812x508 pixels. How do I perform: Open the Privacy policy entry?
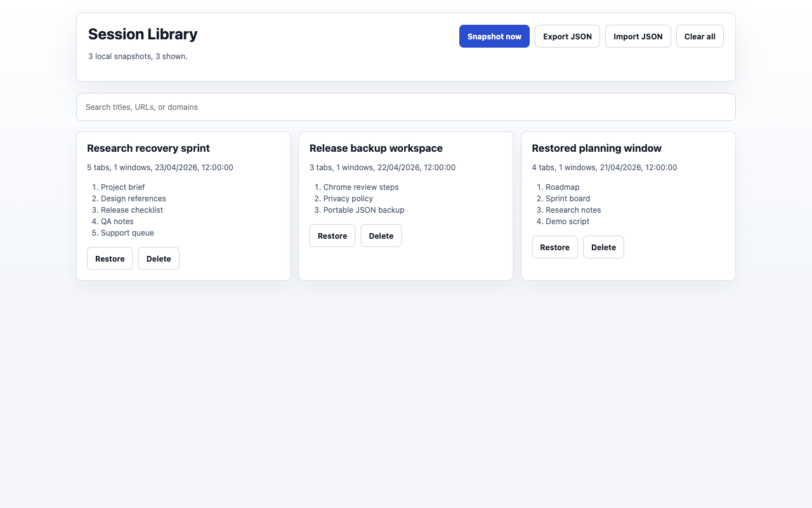point(348,198)
